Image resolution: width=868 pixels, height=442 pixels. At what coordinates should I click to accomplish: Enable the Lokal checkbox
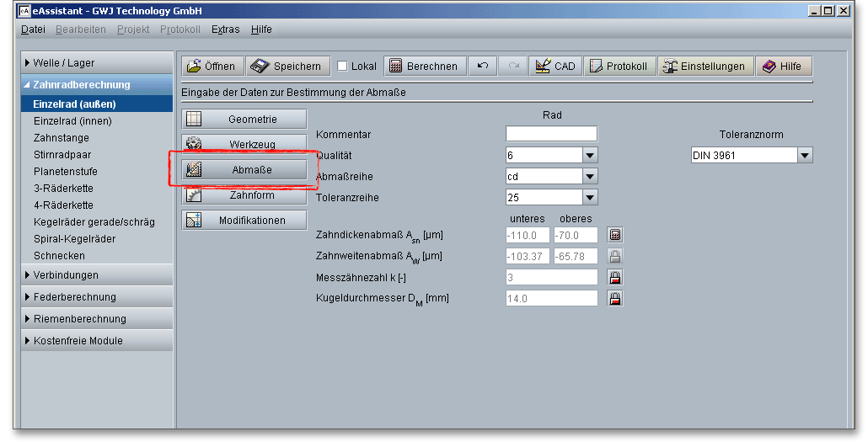click(x=342, y=67)
